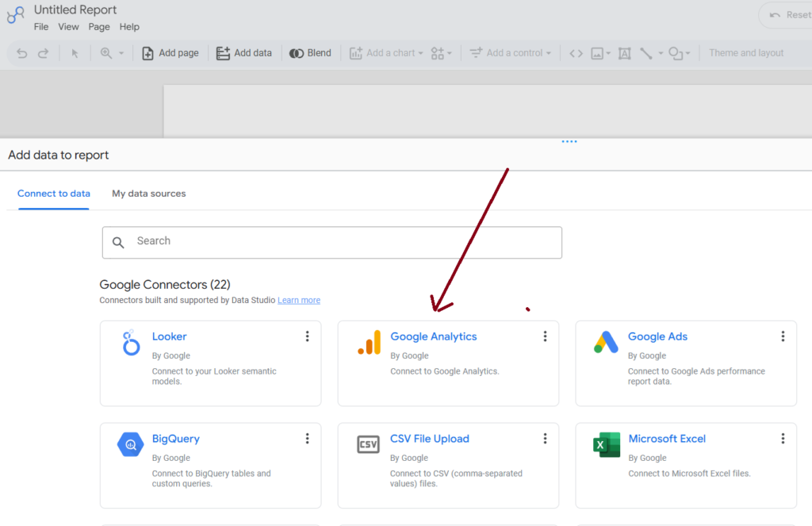Open the View menu
Image resolution: width=812 pixels, height=526 pixels.
[x=68, y=27]
